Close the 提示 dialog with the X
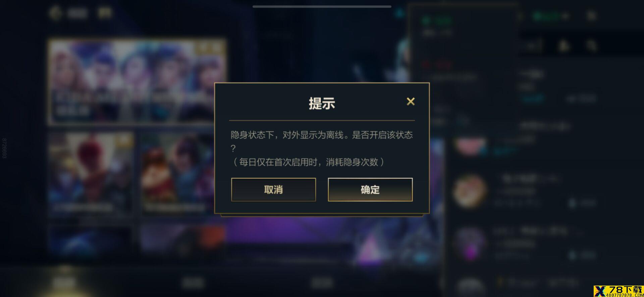Image resolution: width=644 pixels, height=297 pixels. pyautogui.click(x=411, y=101)
